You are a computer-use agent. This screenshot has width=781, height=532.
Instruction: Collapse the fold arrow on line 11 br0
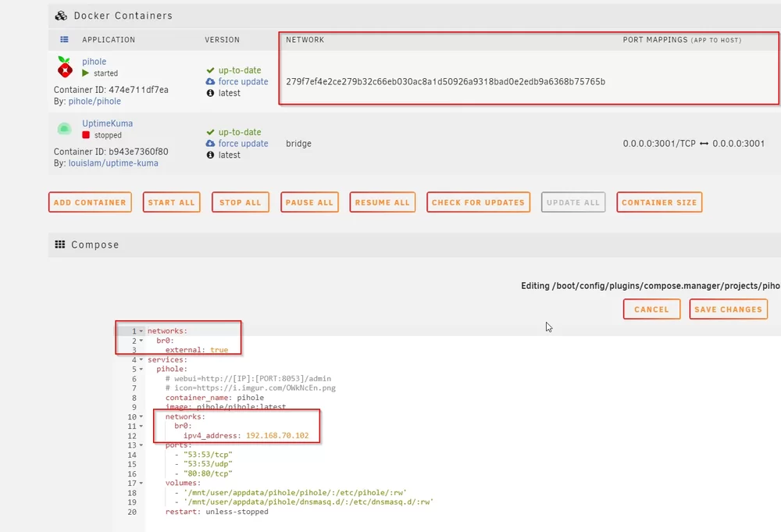pos(141,426)
